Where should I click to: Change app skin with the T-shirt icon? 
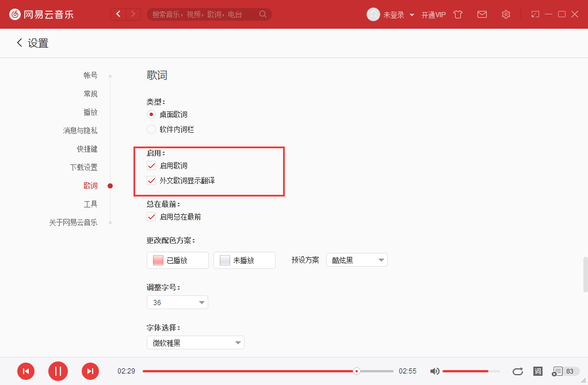click(457, 14)
